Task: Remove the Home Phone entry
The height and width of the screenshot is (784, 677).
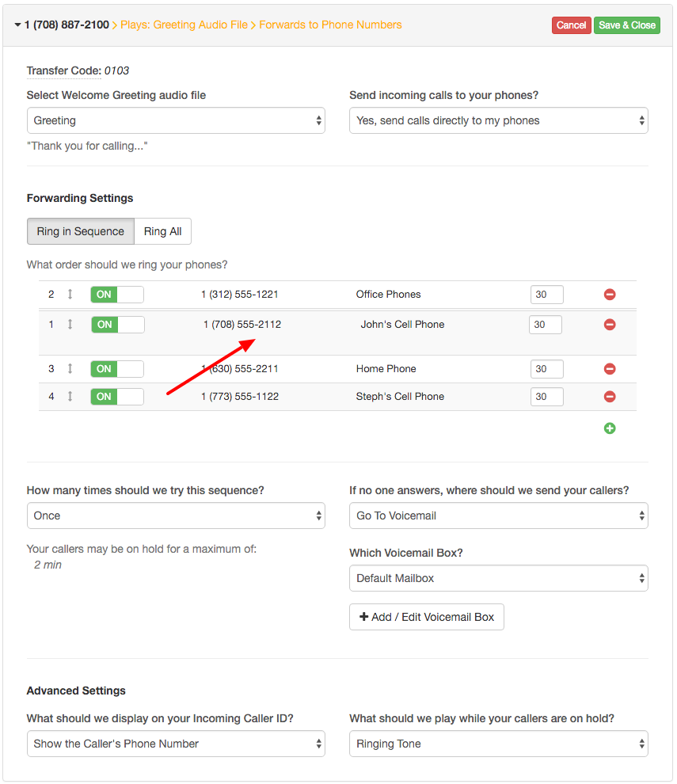Action: click(x=610, y=368)
